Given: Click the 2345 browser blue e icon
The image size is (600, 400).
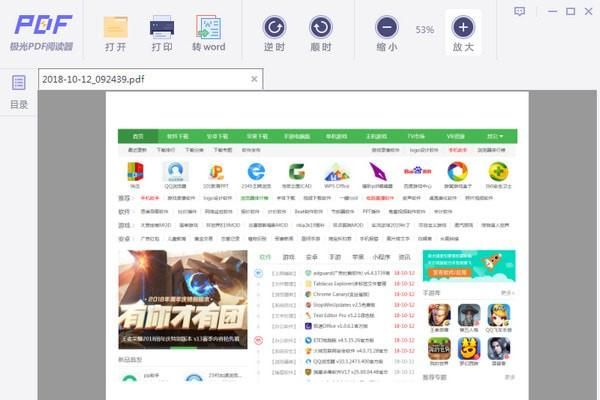Looking at the screenshot, I should tap(256, 171).
